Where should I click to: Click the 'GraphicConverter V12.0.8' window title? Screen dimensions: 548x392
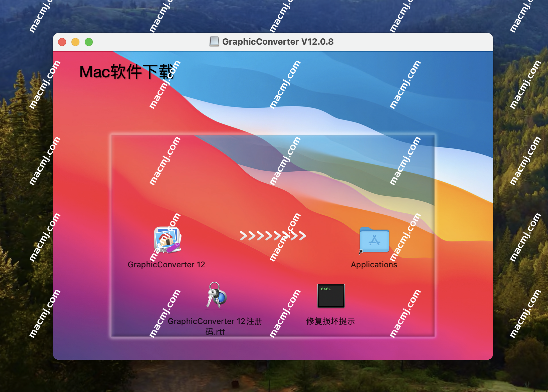[278, 42]
